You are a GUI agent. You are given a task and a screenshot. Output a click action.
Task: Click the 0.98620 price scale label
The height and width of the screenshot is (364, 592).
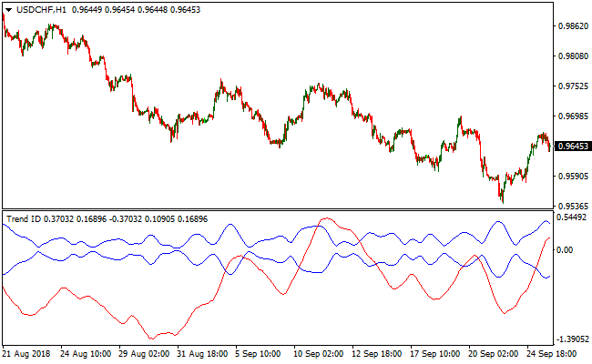[573, 26]
